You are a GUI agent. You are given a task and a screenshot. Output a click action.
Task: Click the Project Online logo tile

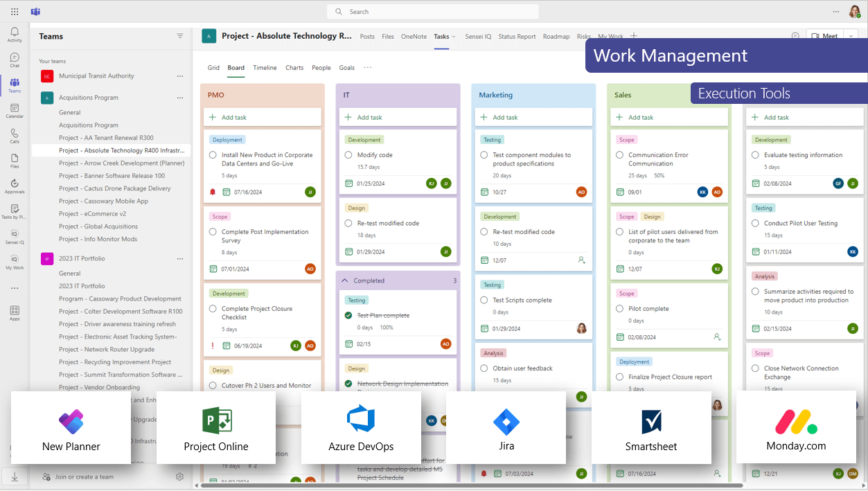216,427
